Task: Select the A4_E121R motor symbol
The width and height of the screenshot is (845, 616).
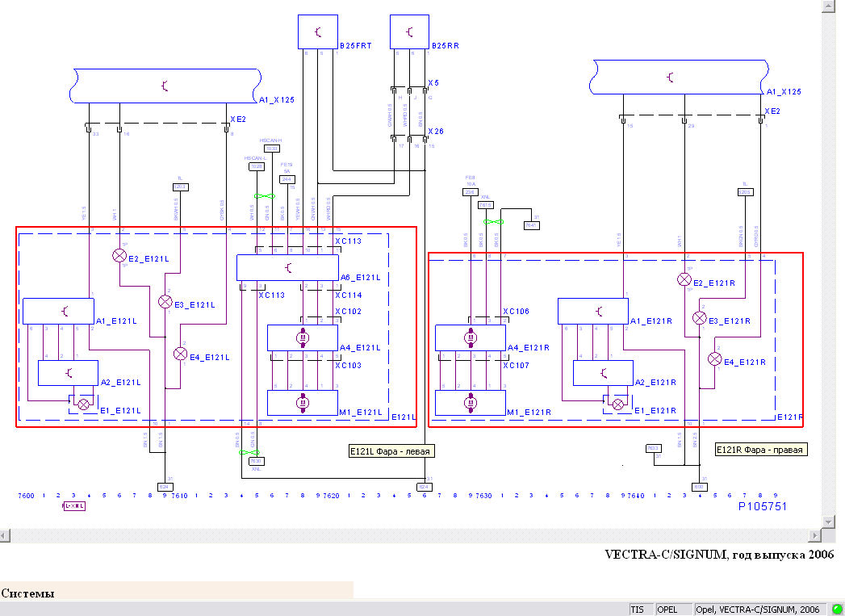Action: point(471,338)
